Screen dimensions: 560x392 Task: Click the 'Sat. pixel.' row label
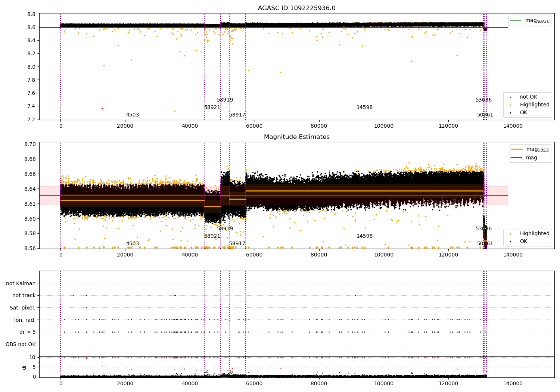23,308
